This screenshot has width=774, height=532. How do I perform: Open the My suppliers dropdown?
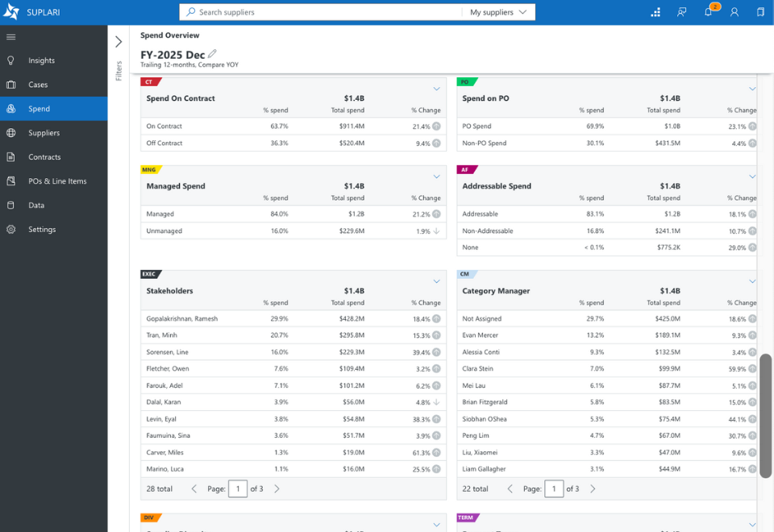pos(498,12)
